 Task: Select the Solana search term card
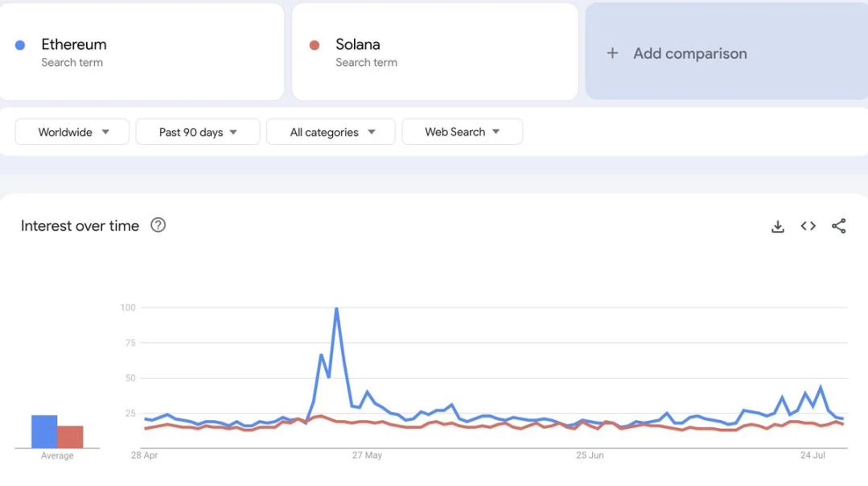point(435,51)
